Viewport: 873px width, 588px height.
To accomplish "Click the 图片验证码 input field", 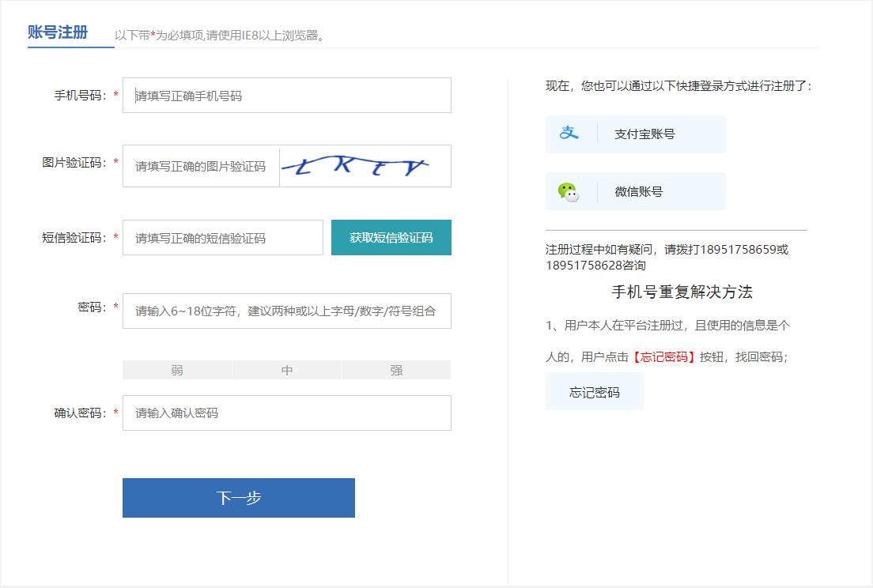I will point(200,166).
